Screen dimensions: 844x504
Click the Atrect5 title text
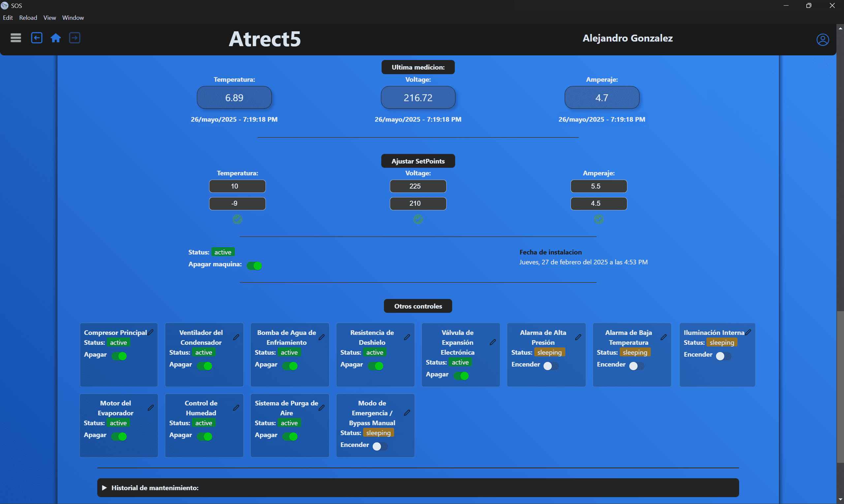click(265, 39)
